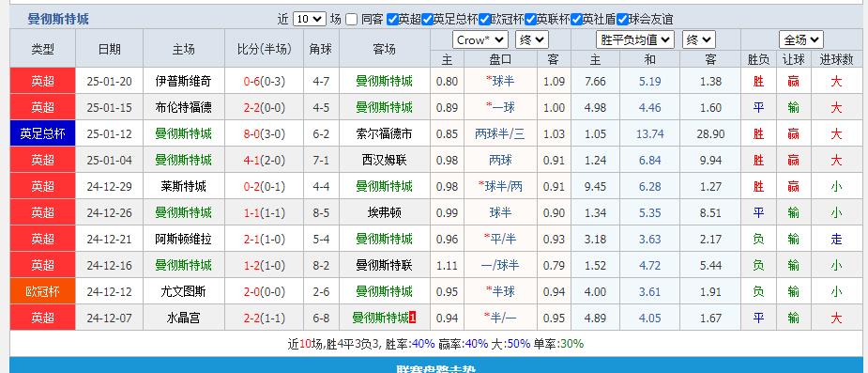This screenshot has width=868, height=373.
Task: Click the corner count 7-1
Action: click(321, 161)
